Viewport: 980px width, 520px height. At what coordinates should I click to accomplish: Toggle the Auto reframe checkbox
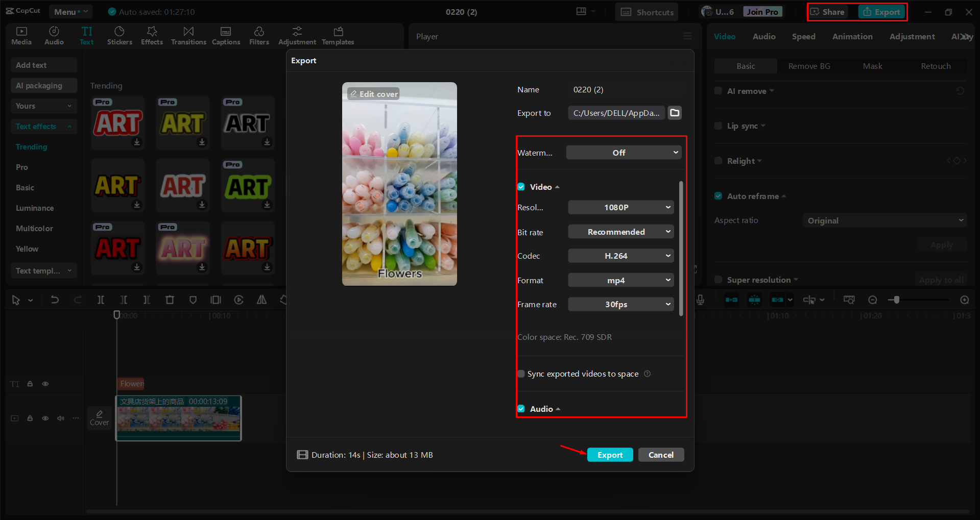pyautogui.click(x=718, y=196)
